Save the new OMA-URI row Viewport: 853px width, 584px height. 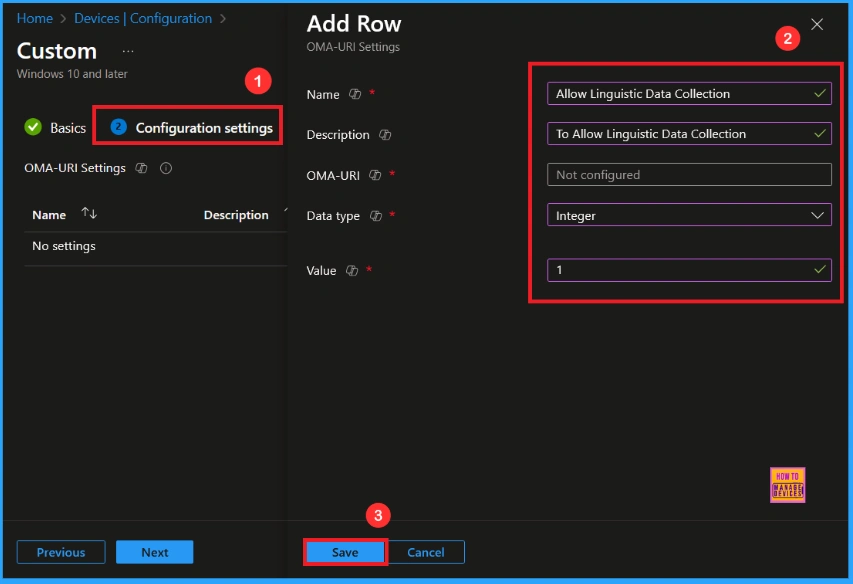345,552
